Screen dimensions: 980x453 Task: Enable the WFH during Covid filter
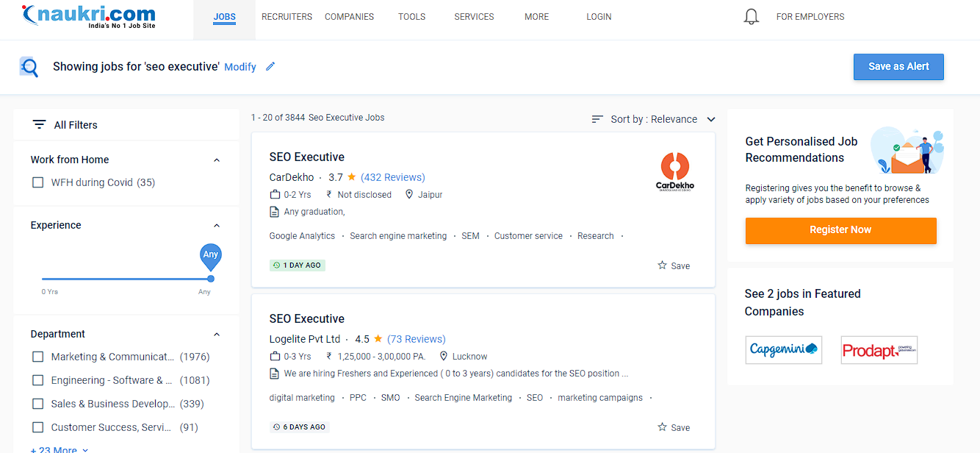(37, 182)
